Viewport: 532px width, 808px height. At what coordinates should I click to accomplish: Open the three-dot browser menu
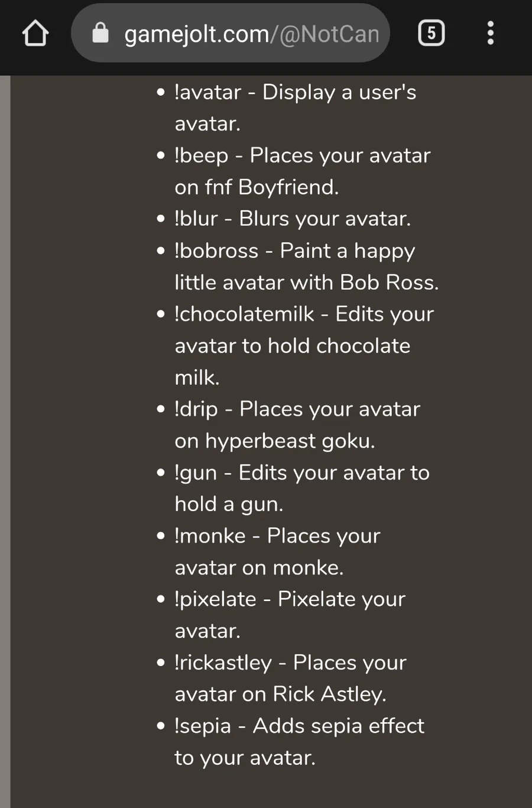coord(490,33)
